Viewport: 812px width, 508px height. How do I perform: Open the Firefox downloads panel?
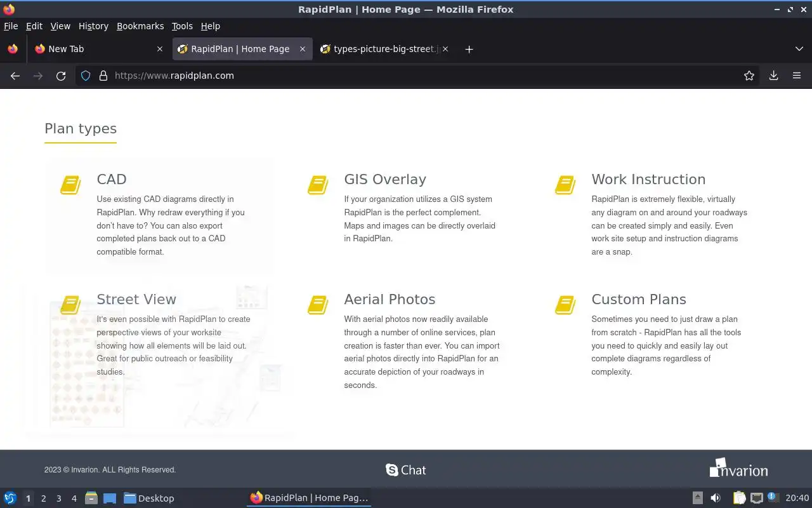(774, 76)
